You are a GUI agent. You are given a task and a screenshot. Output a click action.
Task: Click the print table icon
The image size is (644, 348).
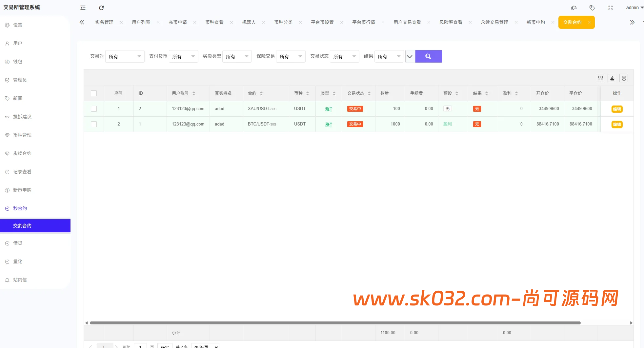click(624, 78)
